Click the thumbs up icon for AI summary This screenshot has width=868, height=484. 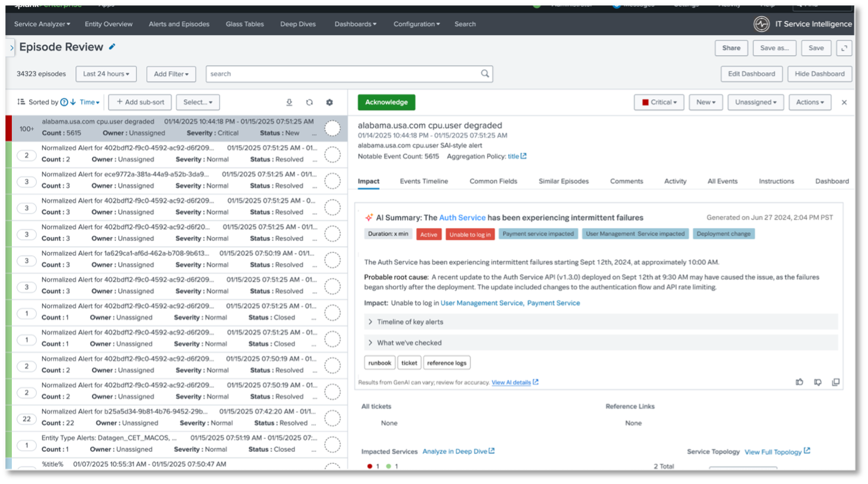pyautogui.click(x=799, y=382)
